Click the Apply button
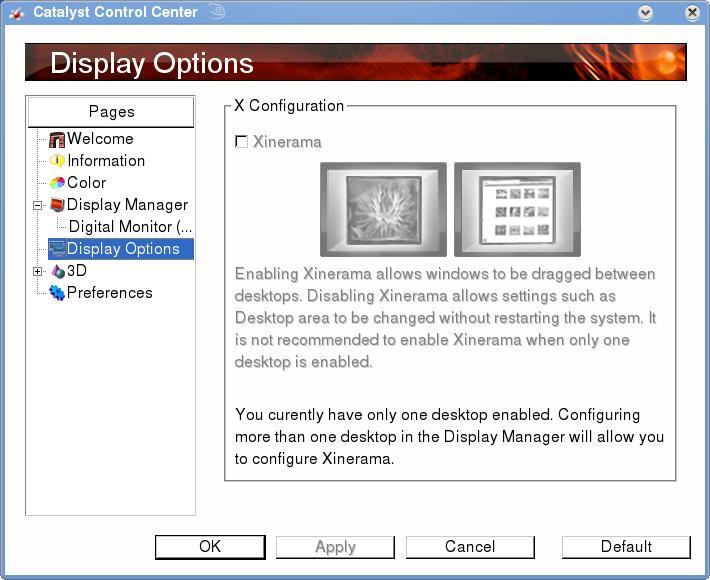This screenshot has height=580, width=710. coord(336,547)
